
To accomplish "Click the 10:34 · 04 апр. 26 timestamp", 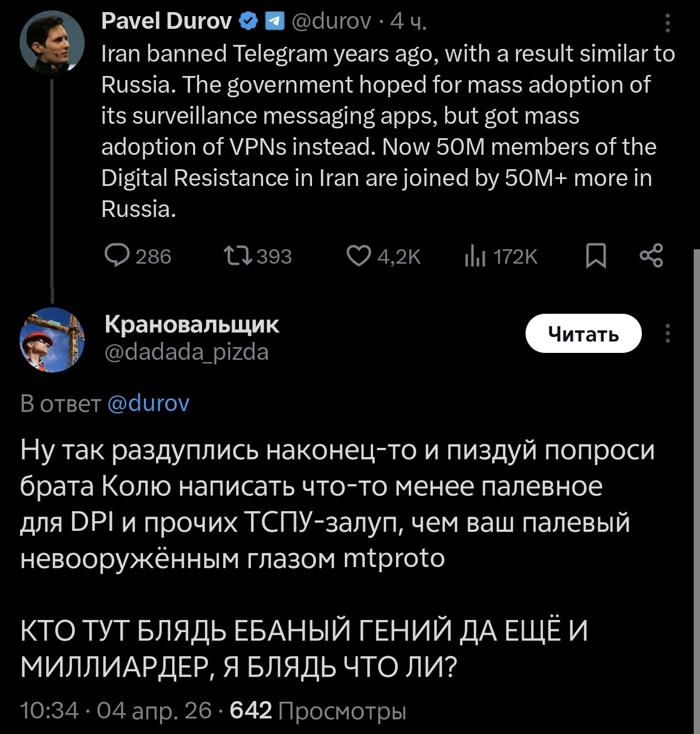I will [x=116, y=711].
